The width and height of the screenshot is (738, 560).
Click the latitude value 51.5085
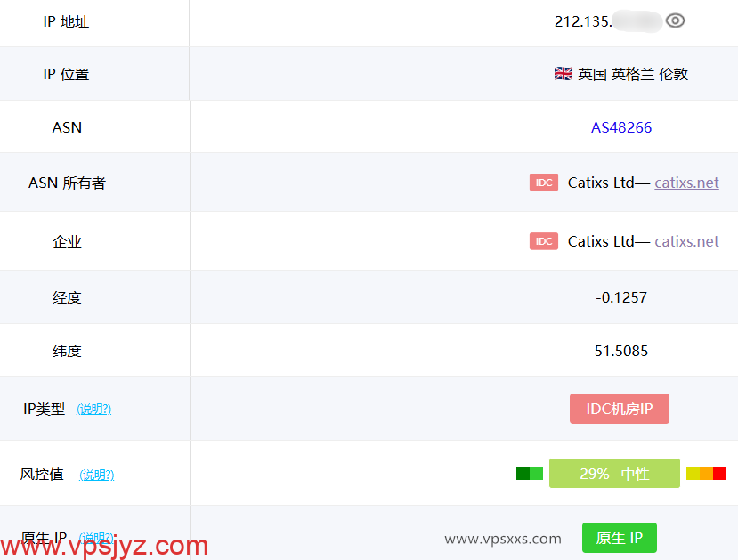[x=621, y=351]
